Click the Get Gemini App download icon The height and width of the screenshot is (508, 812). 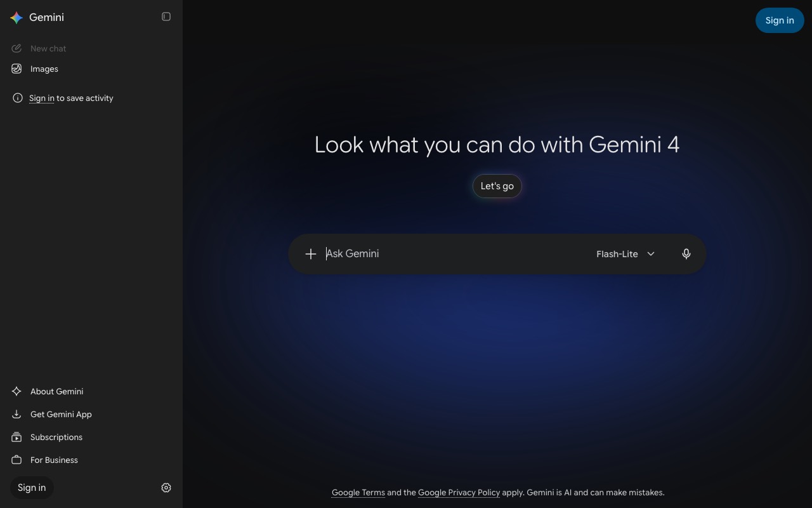pyautogui.click(x=16, y=414)
